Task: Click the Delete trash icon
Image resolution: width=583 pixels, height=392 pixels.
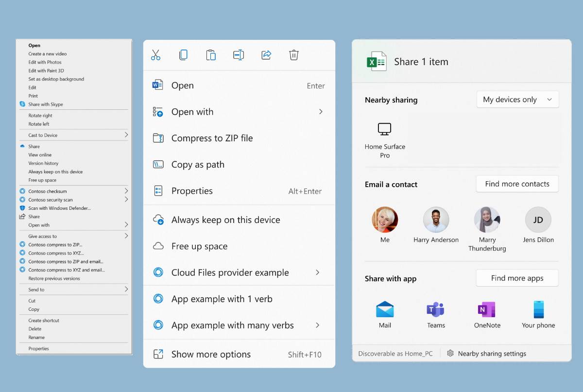Action: pos(293,55)
